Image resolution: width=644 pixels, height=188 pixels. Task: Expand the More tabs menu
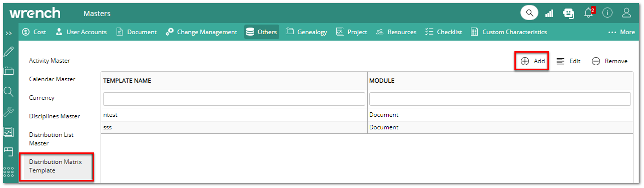pos(621,32)
